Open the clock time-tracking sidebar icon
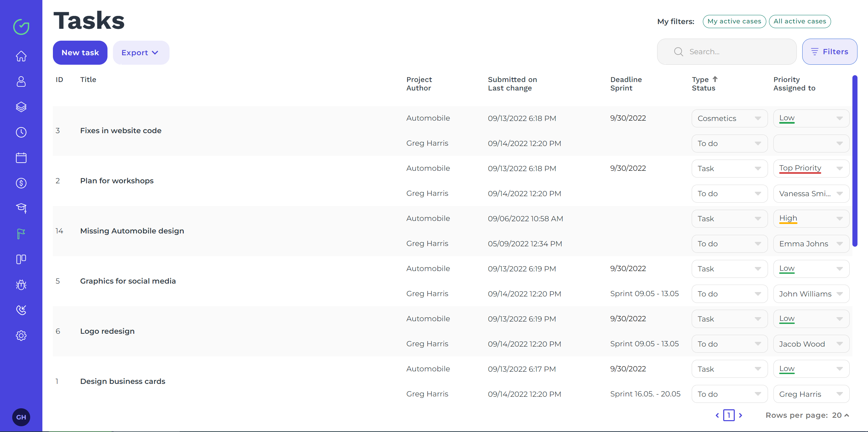This screenshot has height=432, width=868. (x=21, y=132)
